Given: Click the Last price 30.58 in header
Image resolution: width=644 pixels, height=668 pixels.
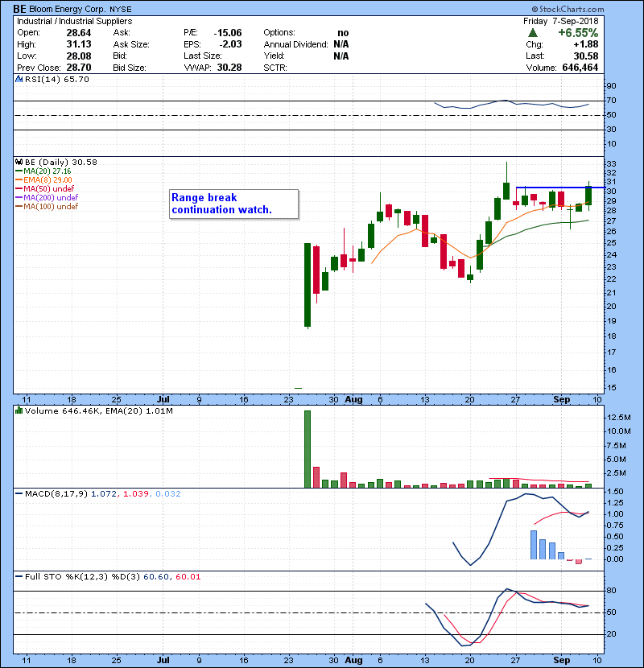Looking at the screenshot, I should point(586,56).
